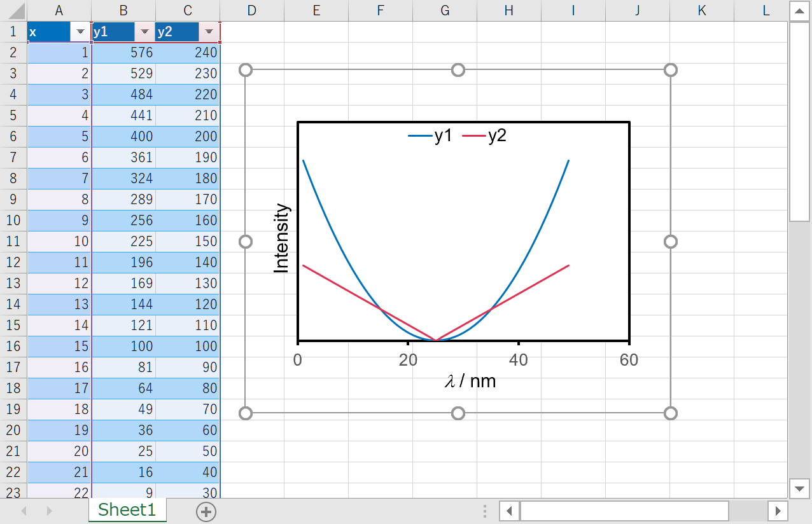This screenshot has height=524, width=812.
Task: Select column D header
Action: point(252,10)
